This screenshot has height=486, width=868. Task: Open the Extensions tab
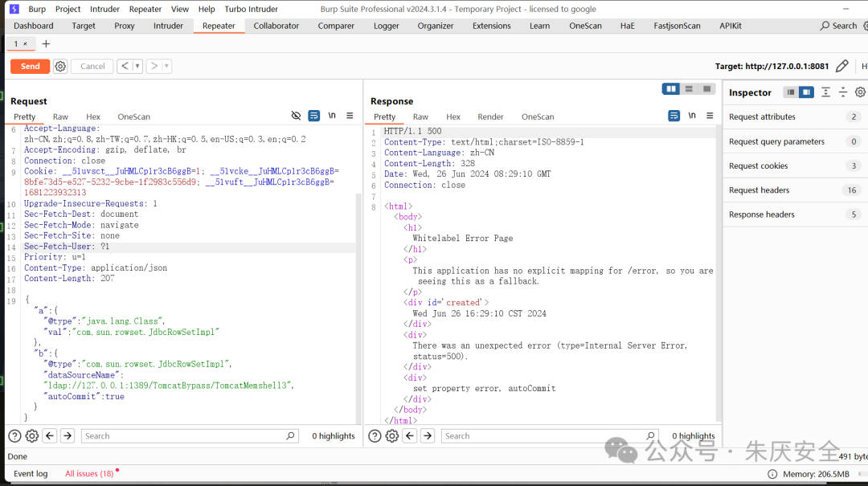click(x=492, y=26)
